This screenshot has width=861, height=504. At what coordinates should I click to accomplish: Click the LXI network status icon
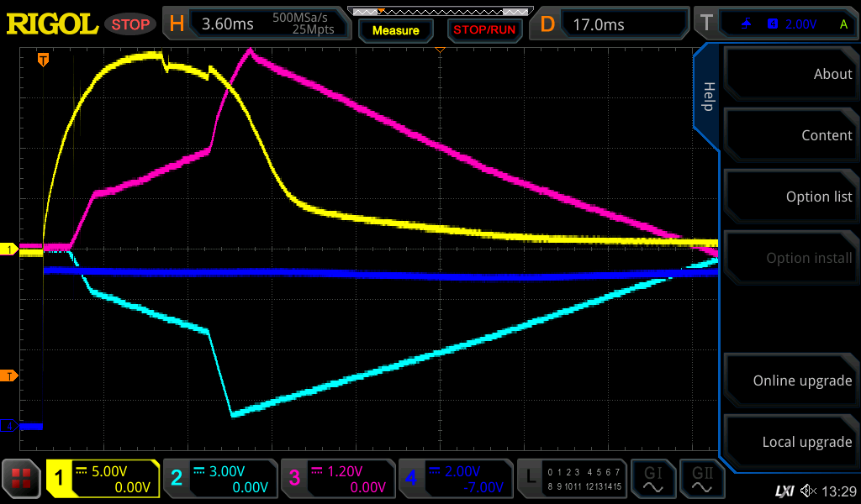coord(784,491)
